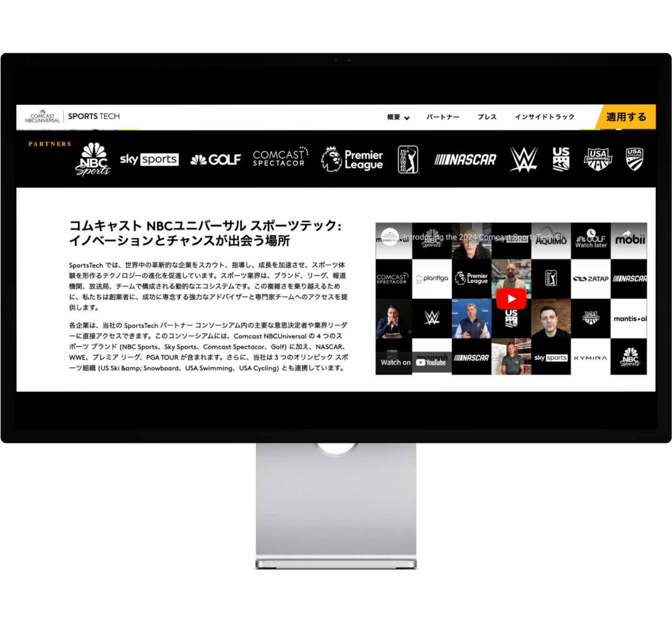Open the Sky Sports partner logo
Viewport: 672px width, 622px height.
pos(149,159)
